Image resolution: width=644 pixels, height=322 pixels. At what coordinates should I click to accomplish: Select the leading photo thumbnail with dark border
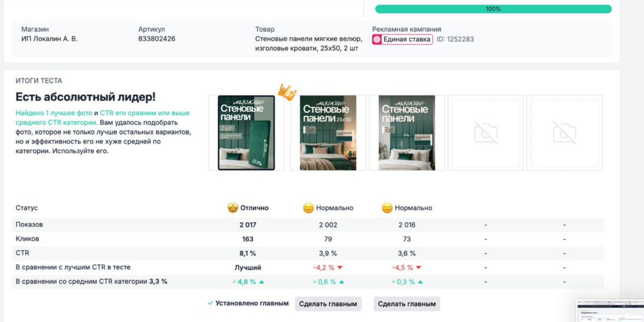(246, 133)
